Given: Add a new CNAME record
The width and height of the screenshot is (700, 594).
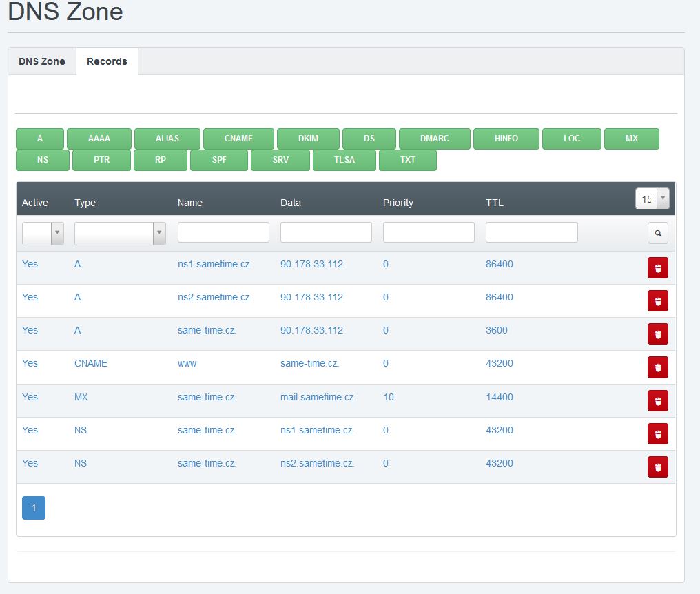Looking at the screenshot, I should click(x=238, y=139).
